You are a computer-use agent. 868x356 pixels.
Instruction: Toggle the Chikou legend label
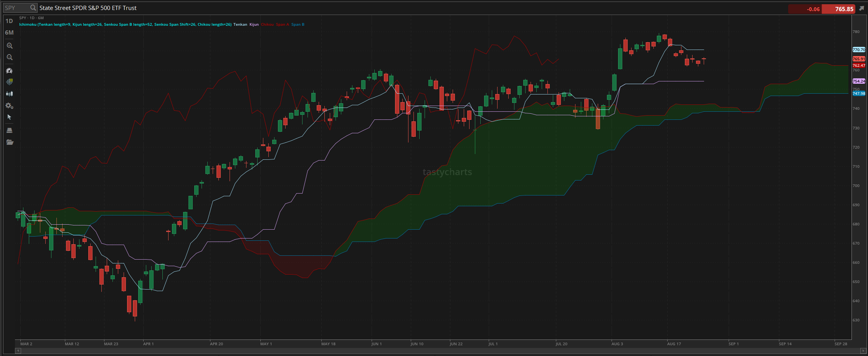coord(268,25)
